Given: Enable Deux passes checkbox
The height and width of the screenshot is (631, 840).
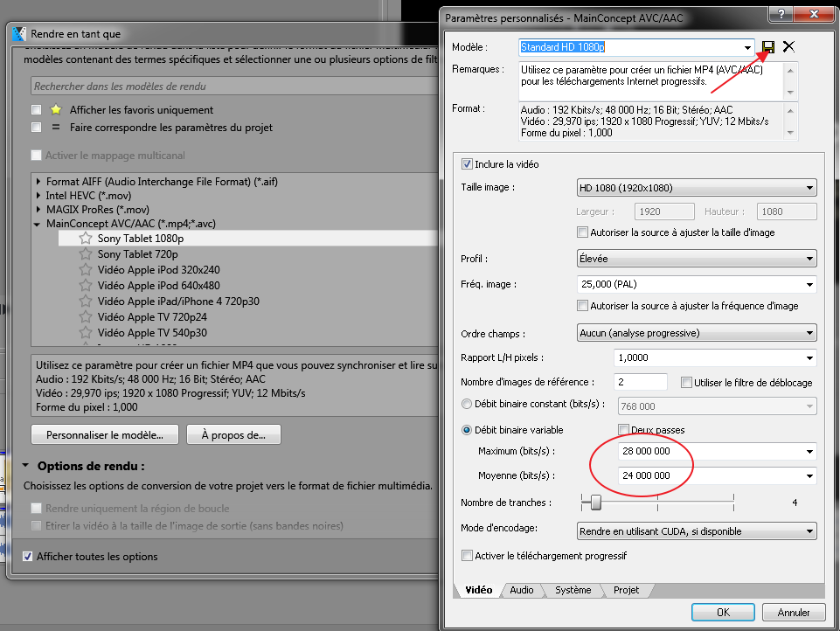Looking at the screenshot, I should pos(623,430).
